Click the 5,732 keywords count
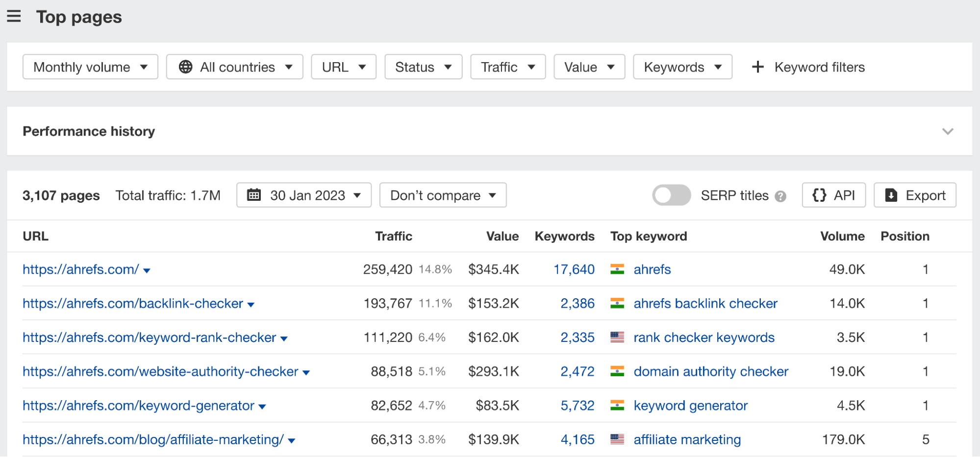This screenshot has width=980, height=457. [x=578, y=406]
